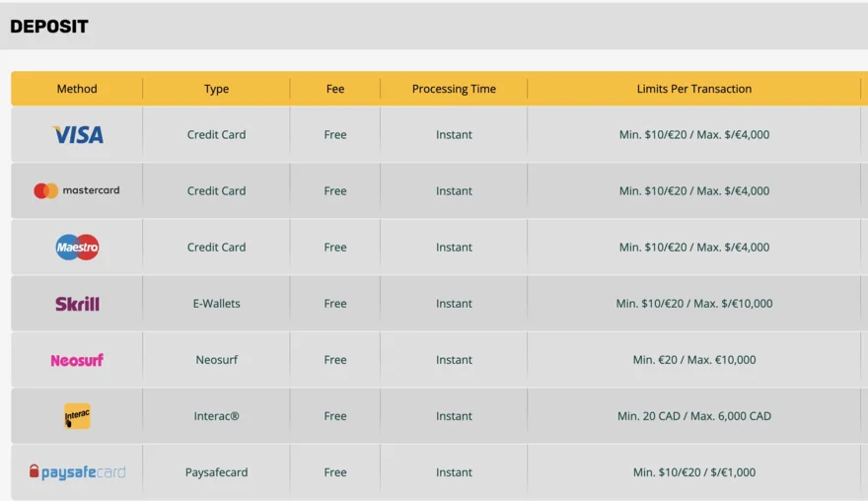Click Free fee in VISA row
This screenshot has width=868, height=501.
click(335, 134)
